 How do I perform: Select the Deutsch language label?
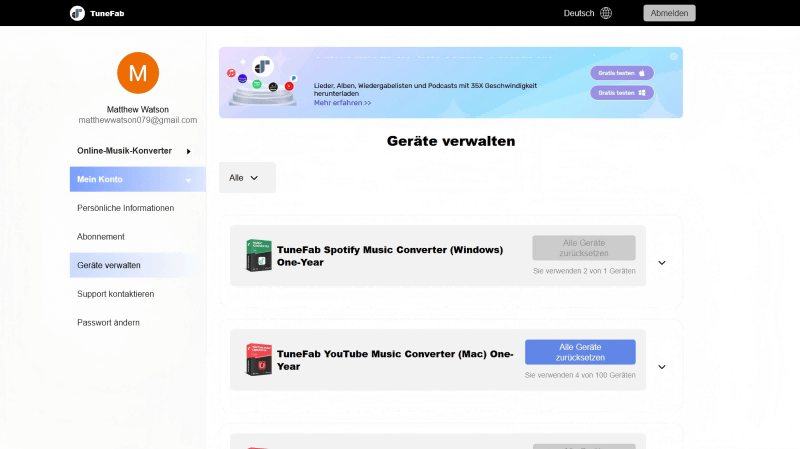click(579, 13)
